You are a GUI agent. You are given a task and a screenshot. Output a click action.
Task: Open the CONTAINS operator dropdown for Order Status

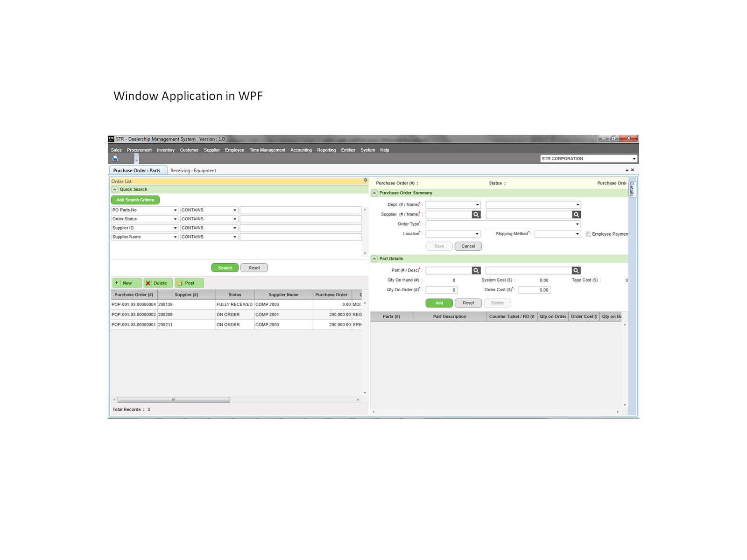234,218
